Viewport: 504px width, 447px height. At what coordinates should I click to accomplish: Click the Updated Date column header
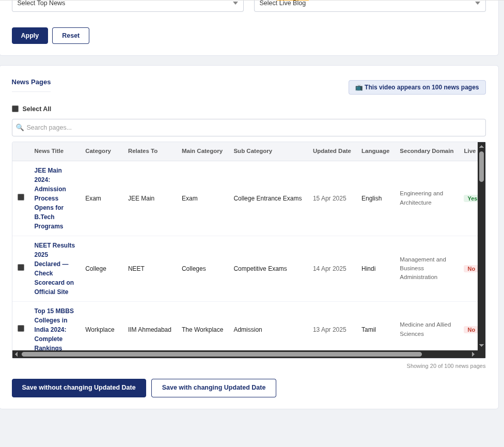(x=332, y=151)
